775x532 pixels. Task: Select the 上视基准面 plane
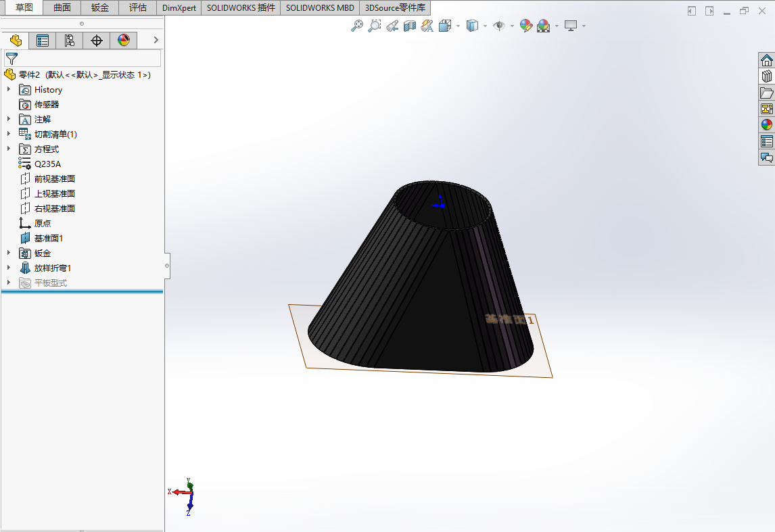coord(54,193)
